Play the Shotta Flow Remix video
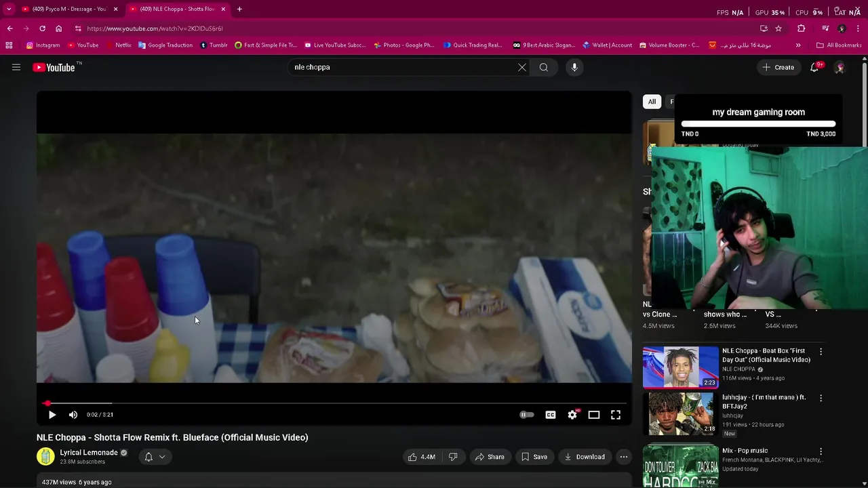868x488 pixels. (52, 415)
